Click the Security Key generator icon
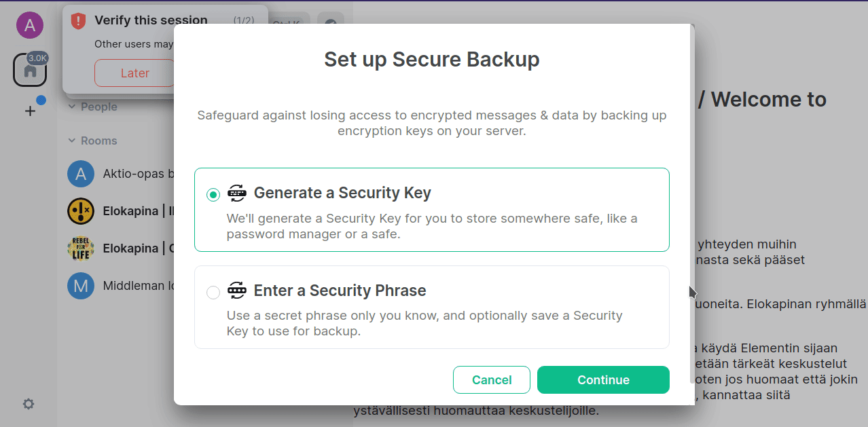868x427 pixels. pos(236,193)
